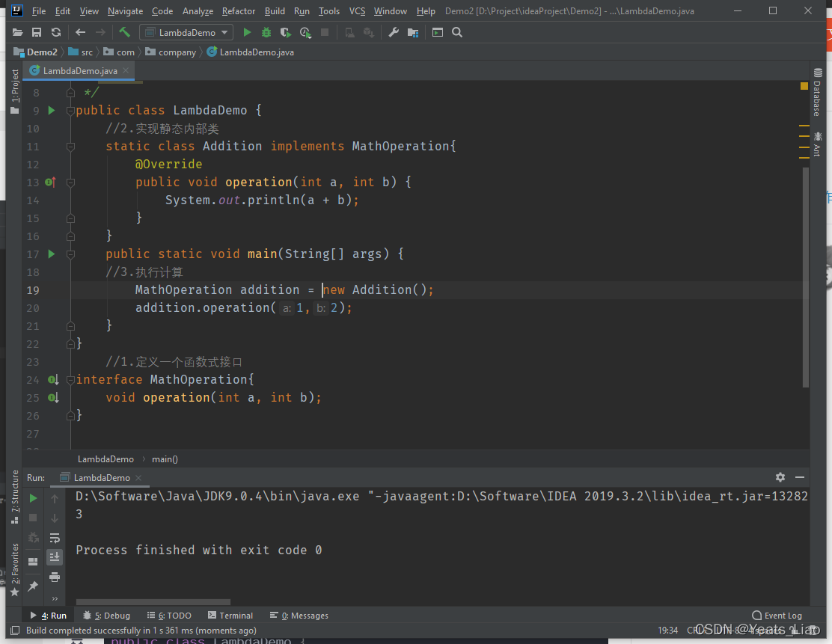This screenshot has height=644, width=832.
Task: Open the 0: Messages tool window
Action: (x=299, y=616)
